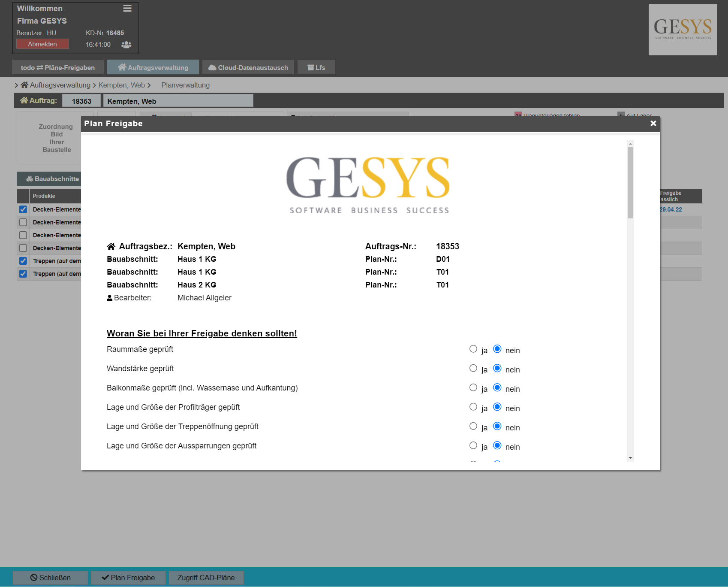Click the dialog scrollbar up arrow
Viewport: 728px width, 587px height.
630,144
